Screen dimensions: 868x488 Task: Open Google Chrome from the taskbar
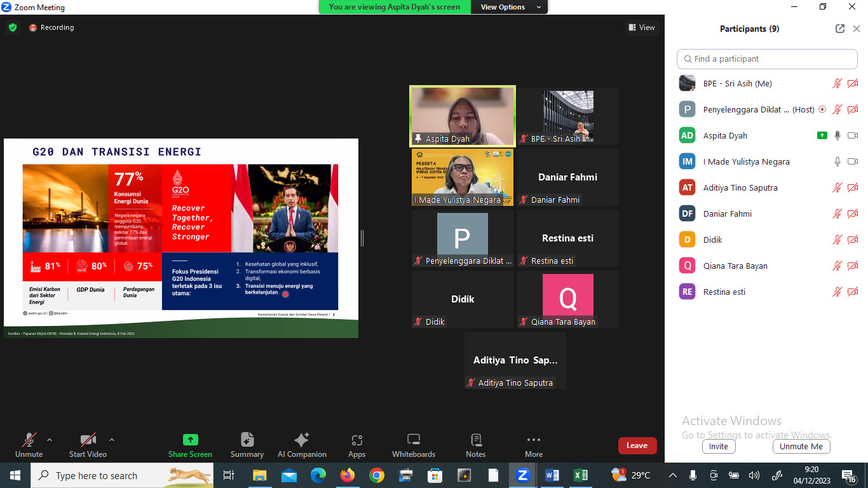pyautogui.click(x=377, y=475)
